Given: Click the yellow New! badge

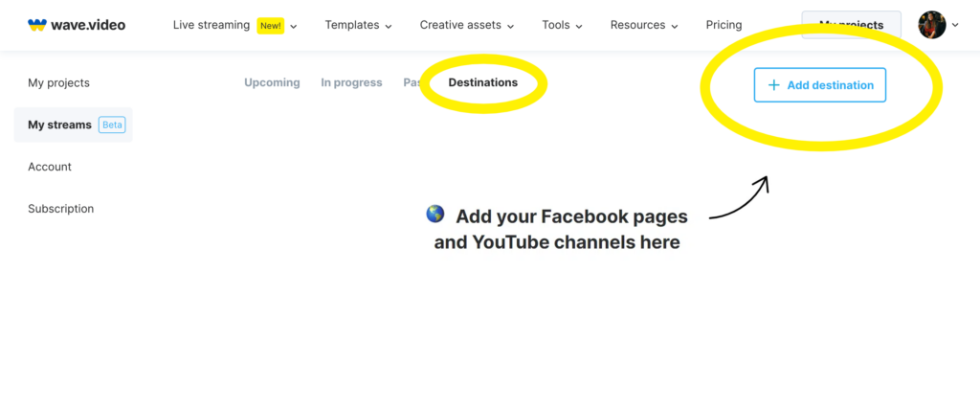Looking at the screenshot, I should point(270,25).
